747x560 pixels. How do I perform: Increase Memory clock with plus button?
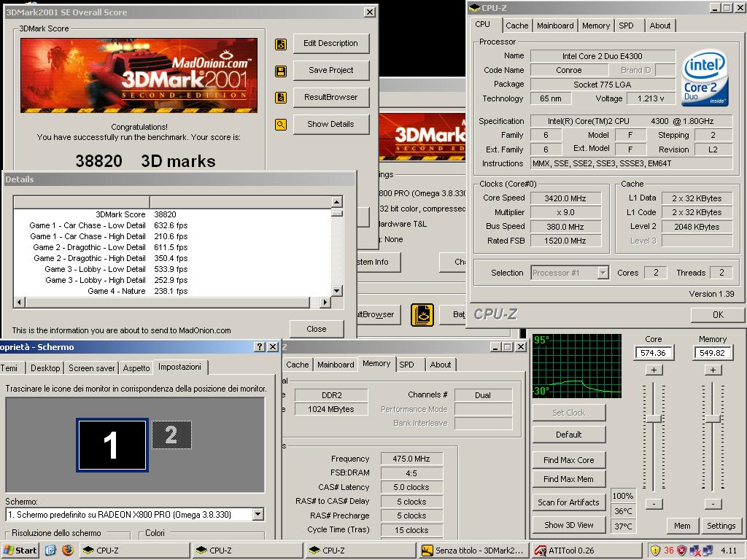pyautogui.click(x=713, y=370)
